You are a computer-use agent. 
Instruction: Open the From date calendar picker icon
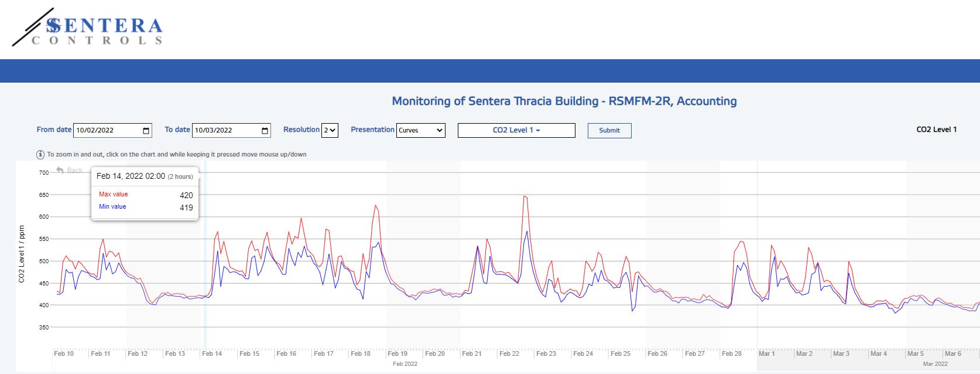146,131
